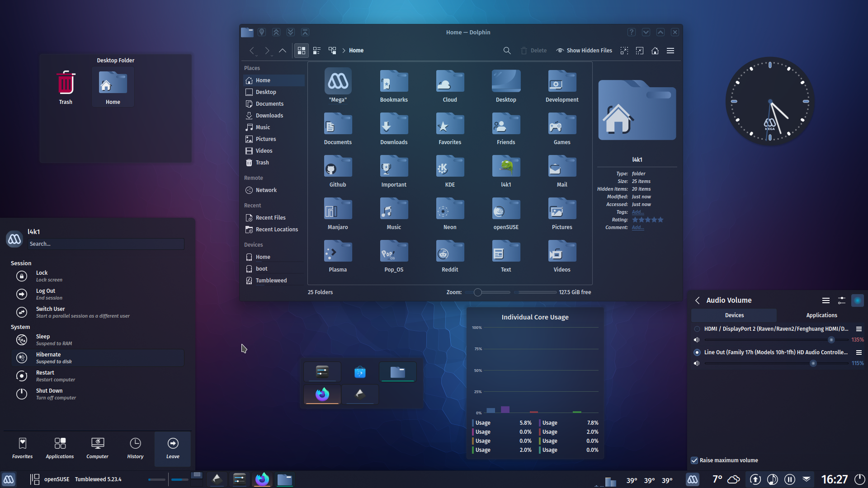The image size is (868, 488).
Task: Collapse the Audio Volume panel with the back chevron
Action: [697, 300]
